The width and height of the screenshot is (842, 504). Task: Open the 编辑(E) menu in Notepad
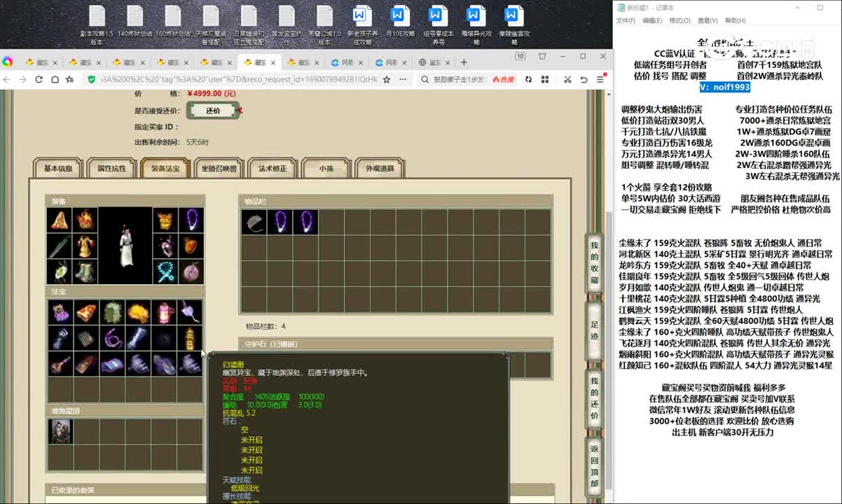pos(652,21)
